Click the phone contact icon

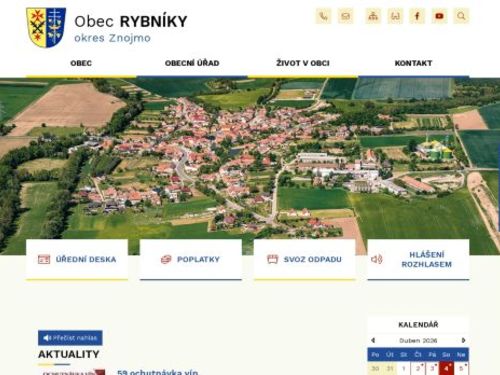[x=323, y=16]
